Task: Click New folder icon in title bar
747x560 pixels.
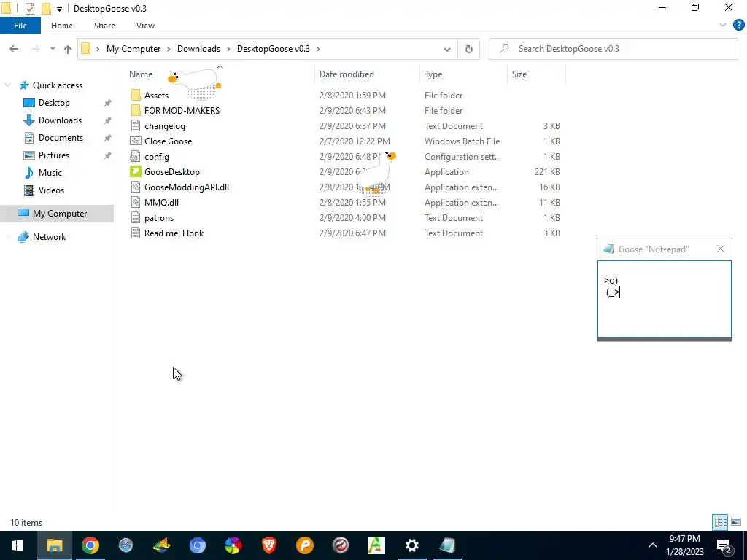Action: tap(46, 9)
